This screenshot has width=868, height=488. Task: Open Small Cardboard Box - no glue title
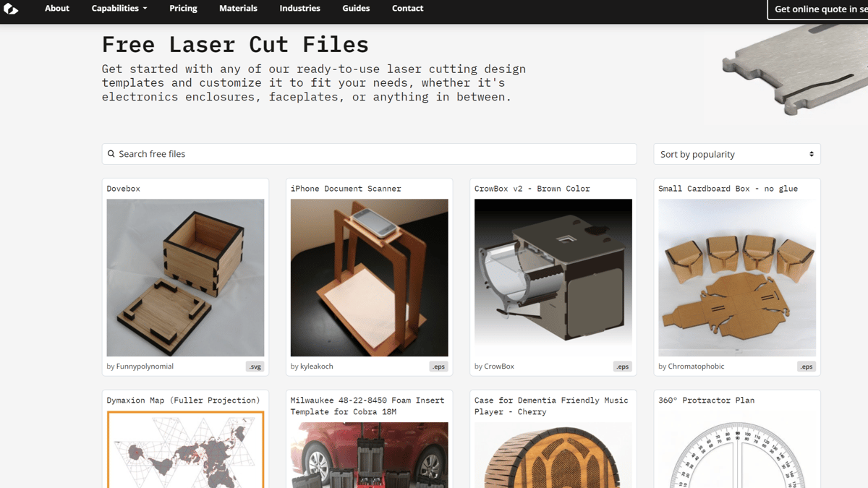(x=728, y=189)
